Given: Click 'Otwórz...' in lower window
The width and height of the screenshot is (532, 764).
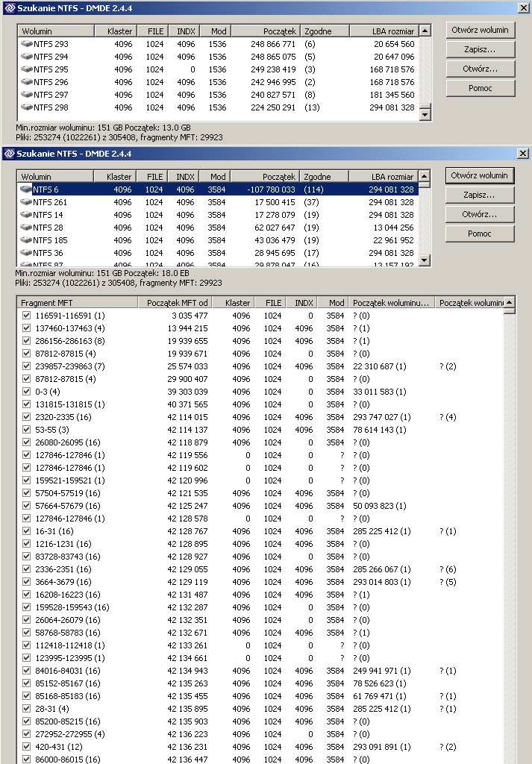Looking at the screenshot, I should click(479, 214).
